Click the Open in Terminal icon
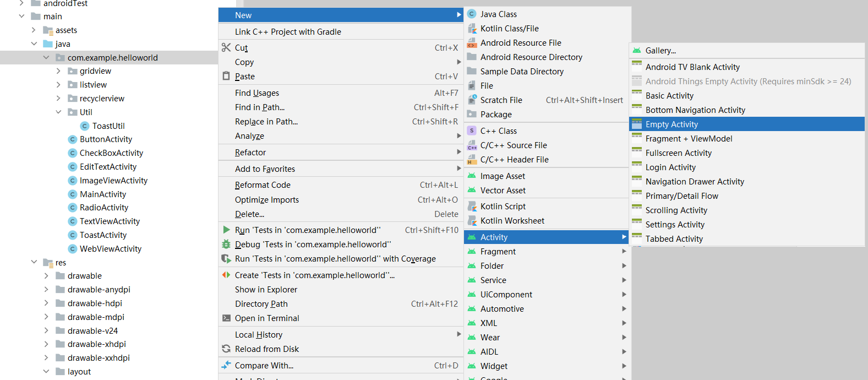 226,318
